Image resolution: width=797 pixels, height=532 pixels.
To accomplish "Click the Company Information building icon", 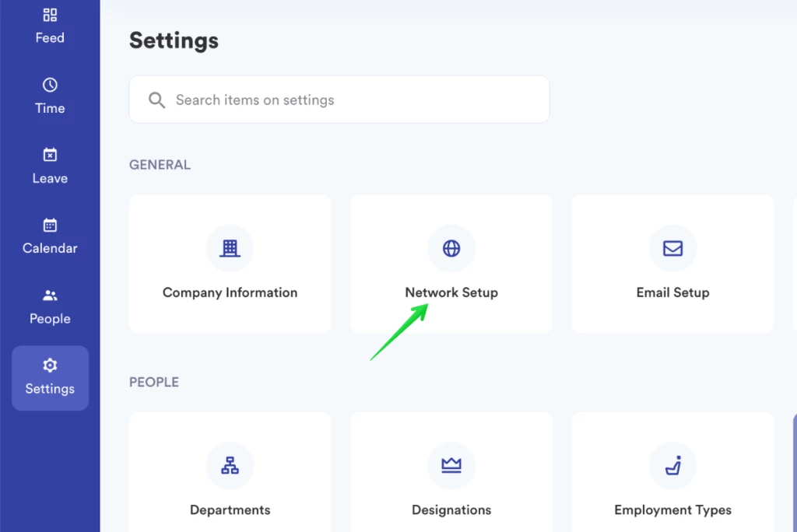I will 230,248.
